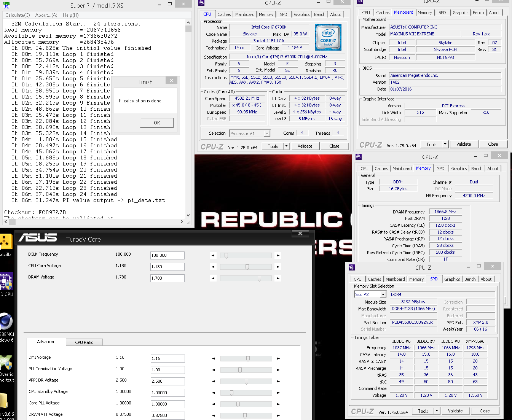Viewport: 512px width, 420px height.
Task: Increase CPU Core Voltage with right arrow
Action: (x=278, y=267)
